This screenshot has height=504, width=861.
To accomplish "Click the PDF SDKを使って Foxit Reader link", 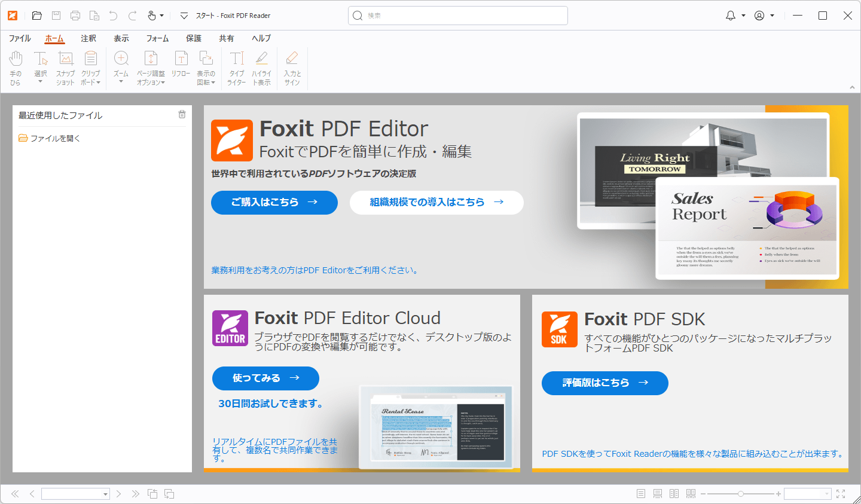I will tap(694, 454).
